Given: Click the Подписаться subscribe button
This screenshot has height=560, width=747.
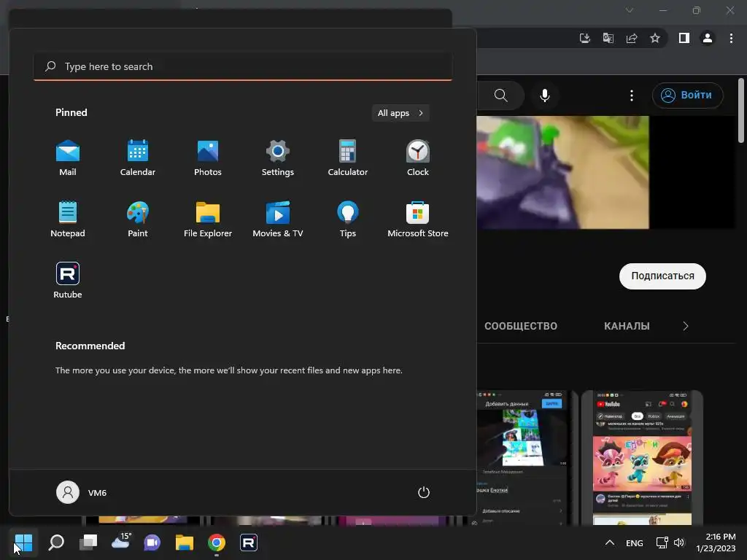Looking at the screenshot, I should coord(662,276).
